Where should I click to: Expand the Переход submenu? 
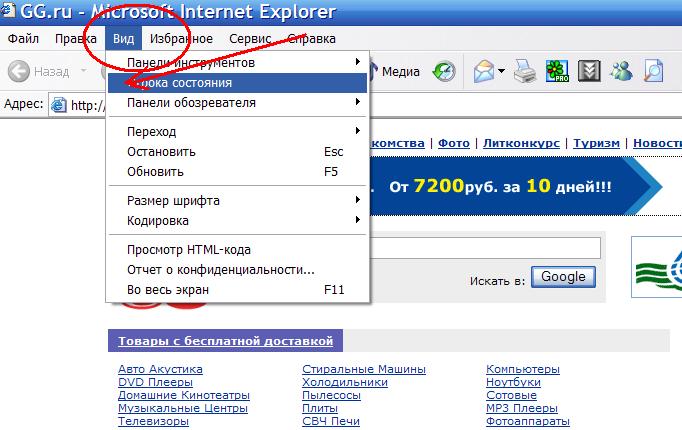tap(237, 131)
